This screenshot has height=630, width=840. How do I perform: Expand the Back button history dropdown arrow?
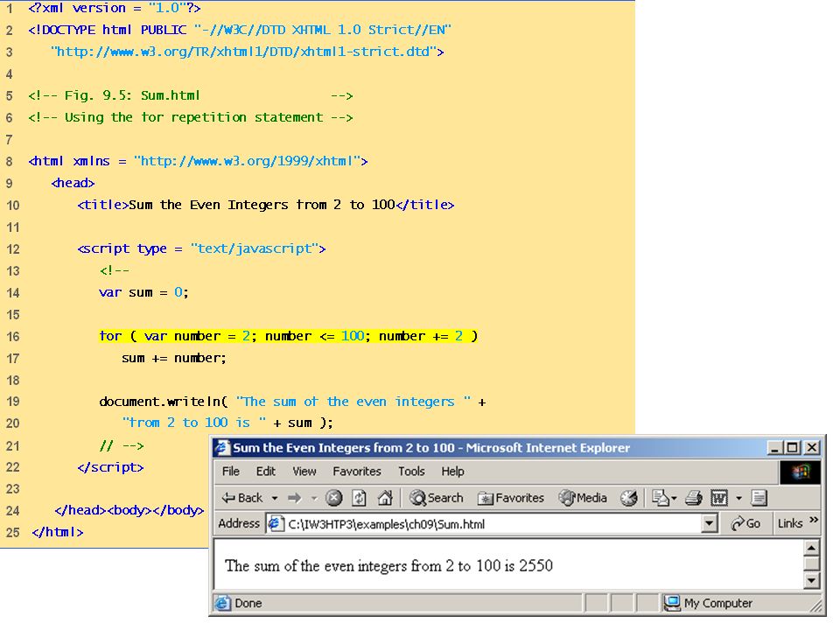pos(275,498)
